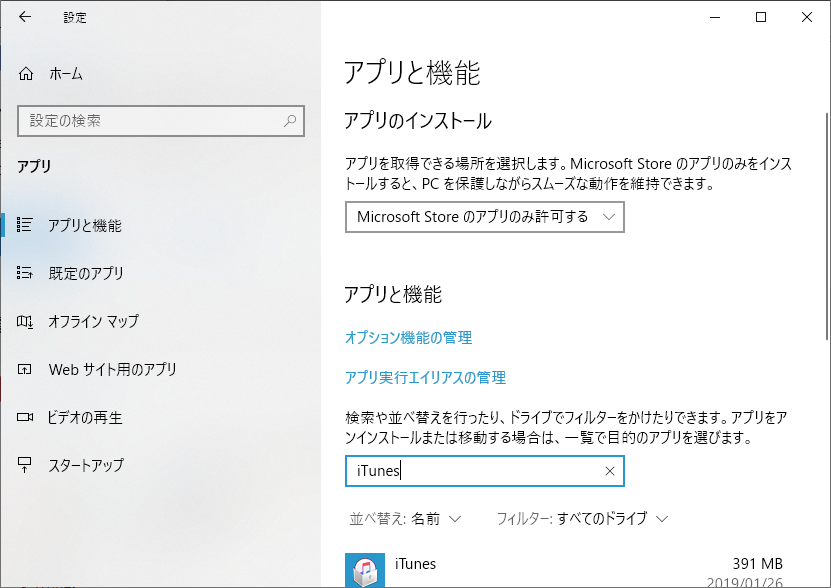The image size is (831, 588).
Task: Maximize the 設定 window
Action: pos(761,17)
